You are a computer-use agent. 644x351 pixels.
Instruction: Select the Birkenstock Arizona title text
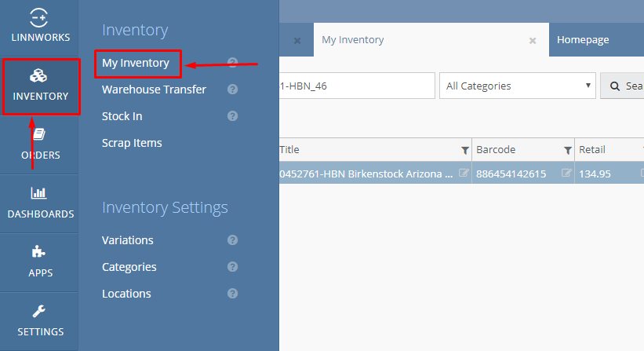click(366, 174)
